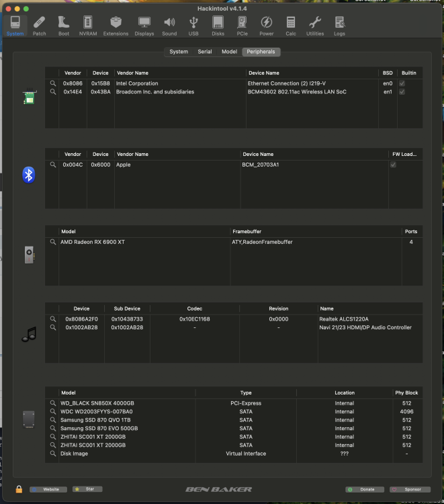Open the Disks toolbar section
This screenshot has width=444, height=504.
point(218,26)
